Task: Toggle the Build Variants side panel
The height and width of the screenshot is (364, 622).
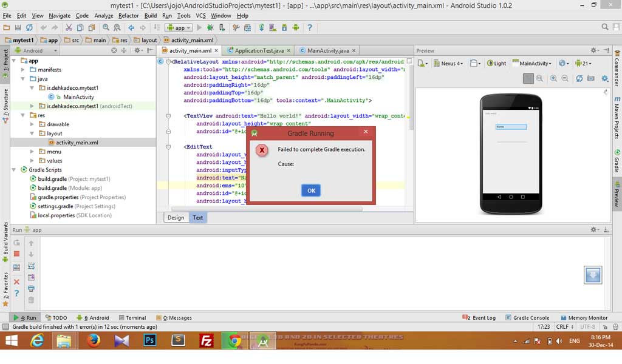Action: (x=5, y=241)
